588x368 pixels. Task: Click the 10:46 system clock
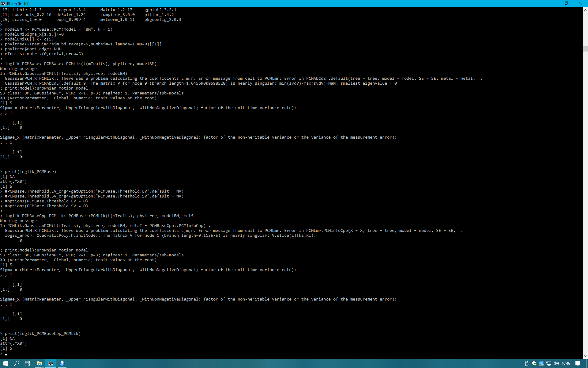point(566,363)
